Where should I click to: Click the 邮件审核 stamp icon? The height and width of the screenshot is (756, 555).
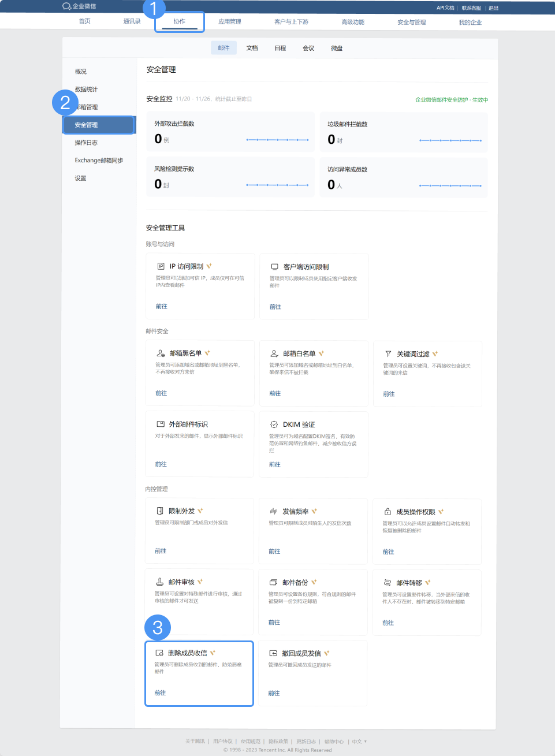(x=160, y=582)
